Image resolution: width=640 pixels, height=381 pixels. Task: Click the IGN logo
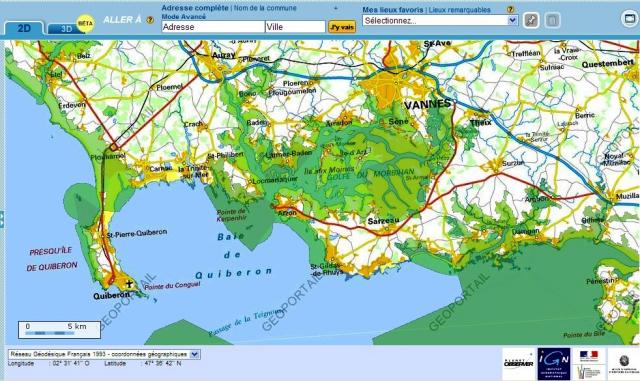(x=553, y=364)
